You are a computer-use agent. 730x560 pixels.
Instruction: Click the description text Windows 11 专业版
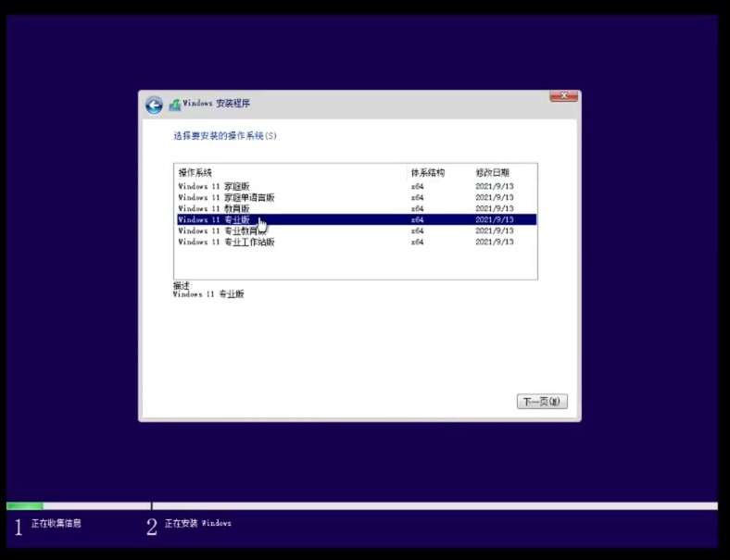pos(208,294)
